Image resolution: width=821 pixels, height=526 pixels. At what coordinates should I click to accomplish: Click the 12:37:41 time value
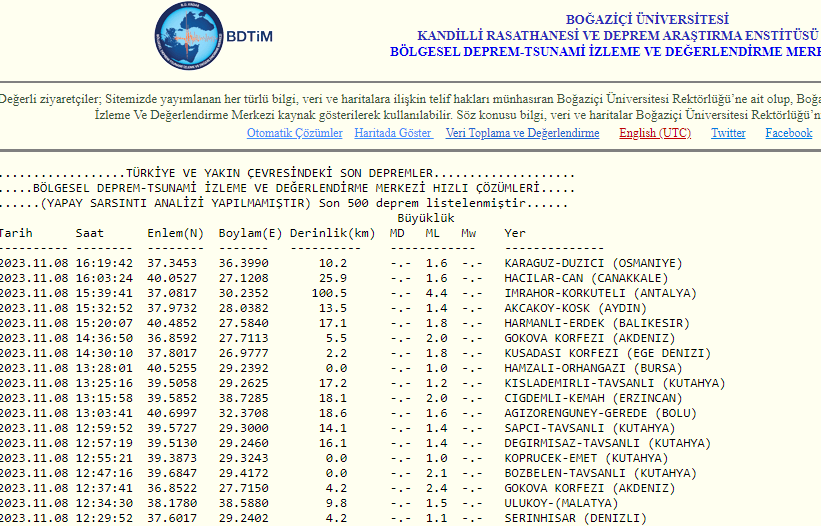click(104, 488)
